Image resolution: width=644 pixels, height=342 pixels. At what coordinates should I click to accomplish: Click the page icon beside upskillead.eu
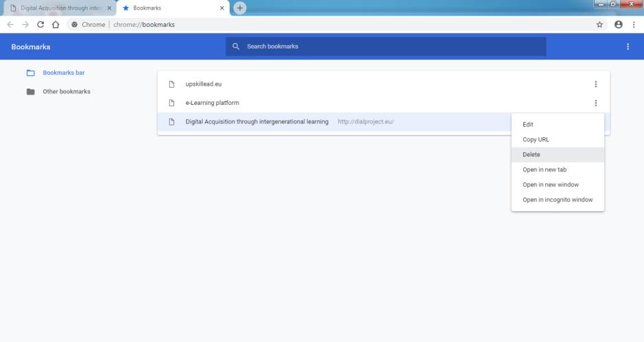(171, 84)
